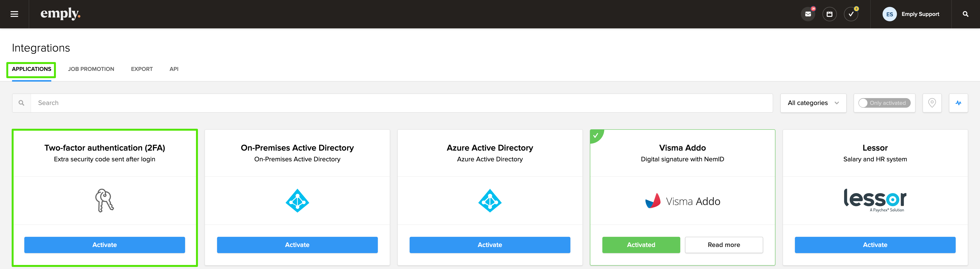
Task: Click Read more for Visma Addo
Action: pos(724,245)
